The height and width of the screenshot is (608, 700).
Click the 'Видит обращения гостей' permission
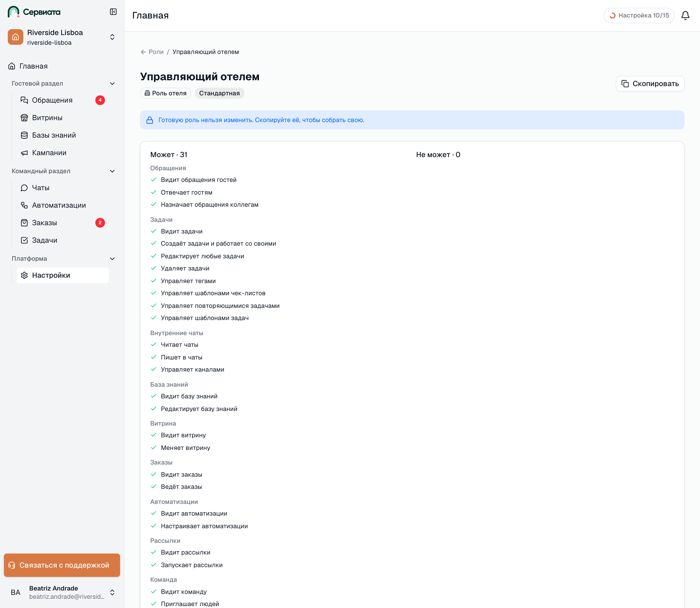(x=198, y=180)
